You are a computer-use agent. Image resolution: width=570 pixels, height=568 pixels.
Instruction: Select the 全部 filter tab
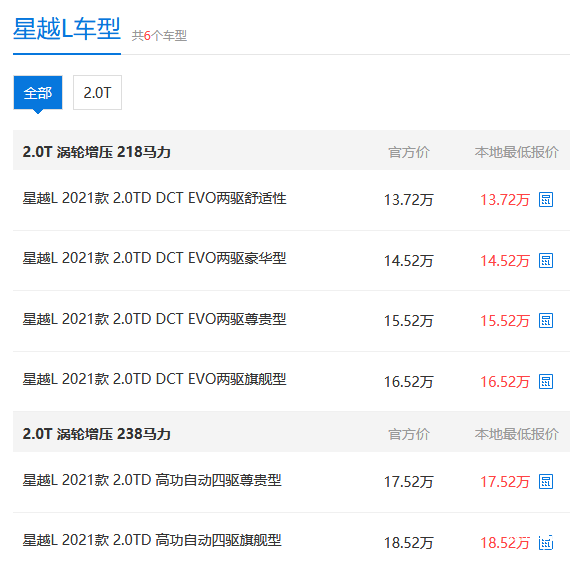click(38, 93)
